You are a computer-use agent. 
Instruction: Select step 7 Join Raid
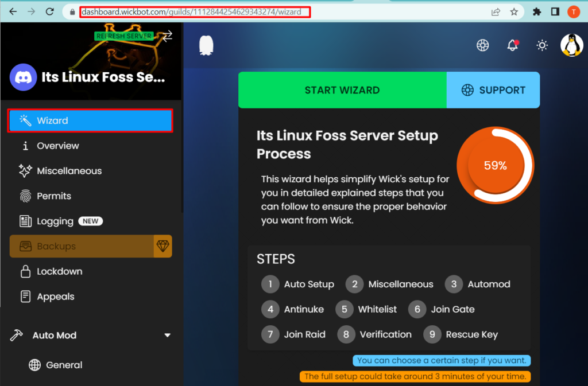coord(293,334)
